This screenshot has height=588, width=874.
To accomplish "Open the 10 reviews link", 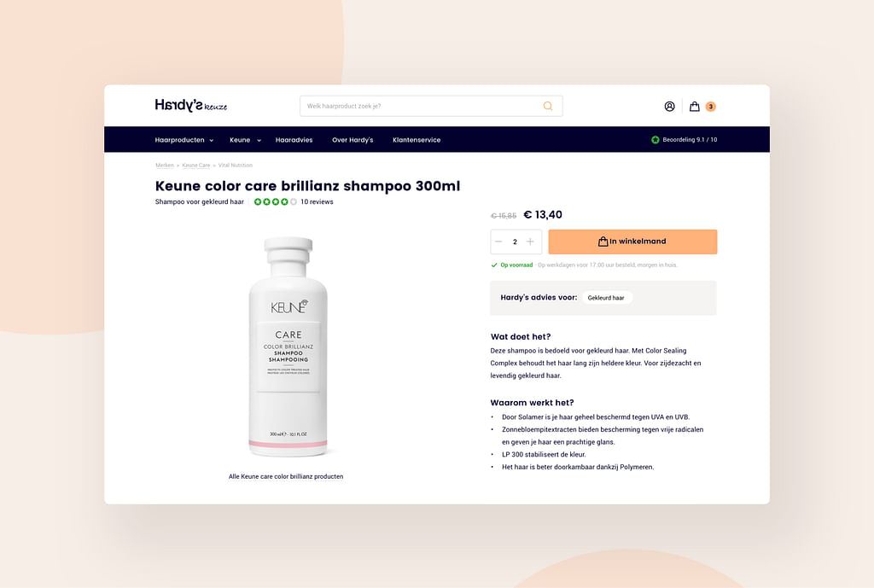I will (317, 201).
